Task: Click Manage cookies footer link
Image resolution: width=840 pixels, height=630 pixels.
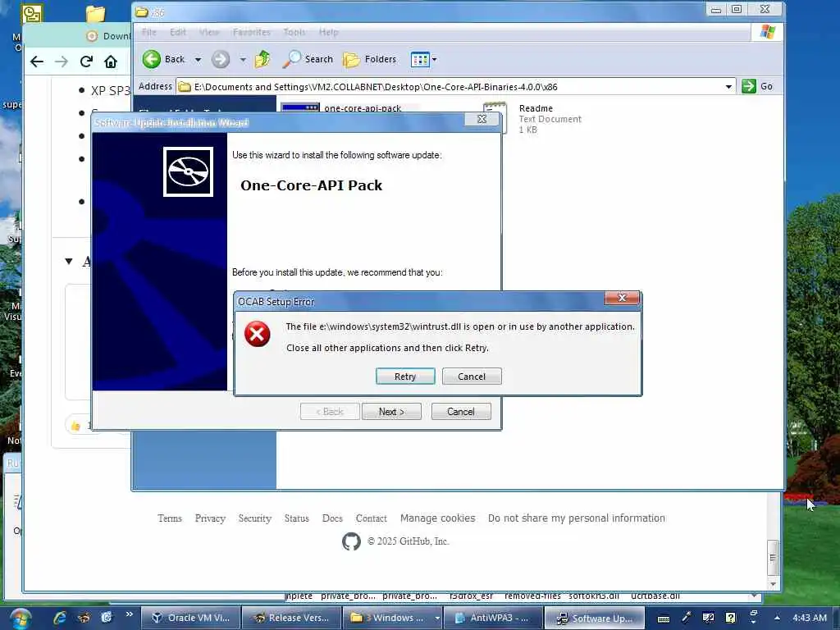Action: (438, 518)
